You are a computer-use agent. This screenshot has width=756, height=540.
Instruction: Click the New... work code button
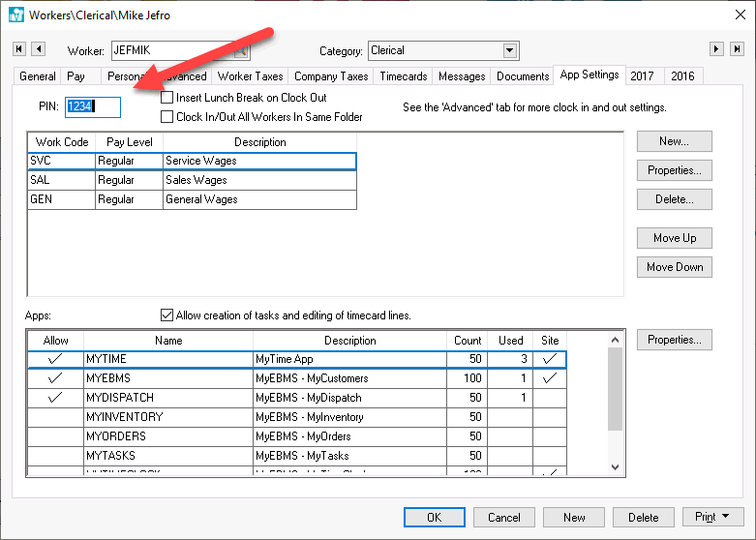(674, 141)
